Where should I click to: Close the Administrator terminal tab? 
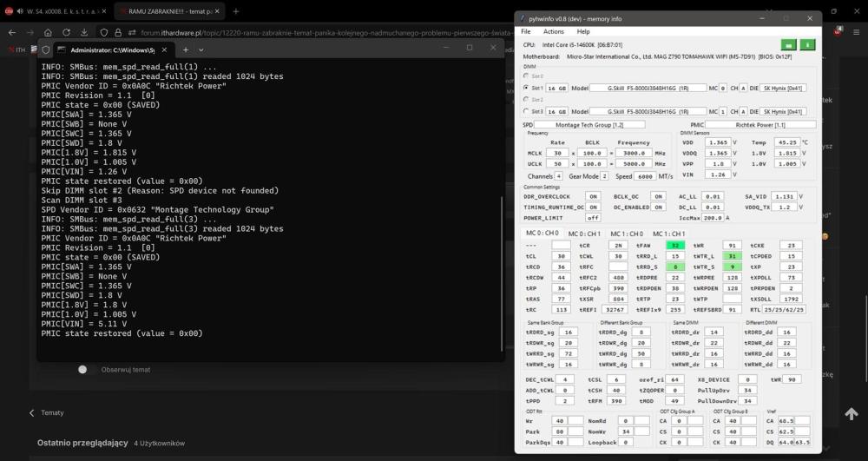(x=164, y=49)
